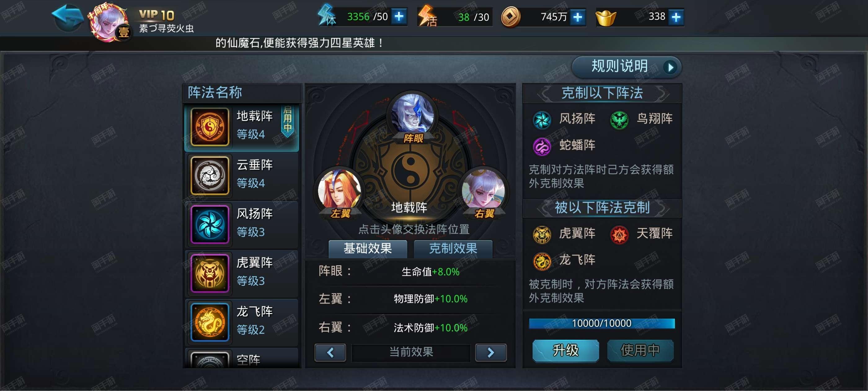Image resolution: width=868 pixels, height=391 pixels.
Task: Switch to the 克制效果 tab
Action: tap(453, 249)
